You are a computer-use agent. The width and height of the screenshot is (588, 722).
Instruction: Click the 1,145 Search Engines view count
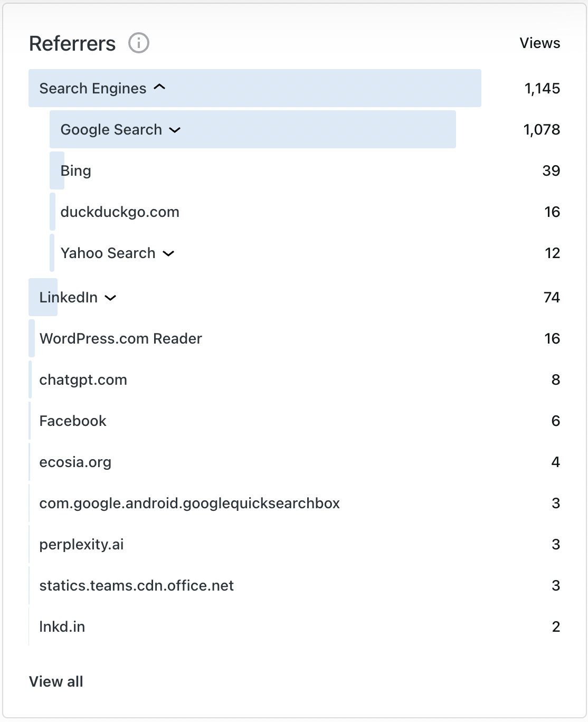(x=542, y=89)
